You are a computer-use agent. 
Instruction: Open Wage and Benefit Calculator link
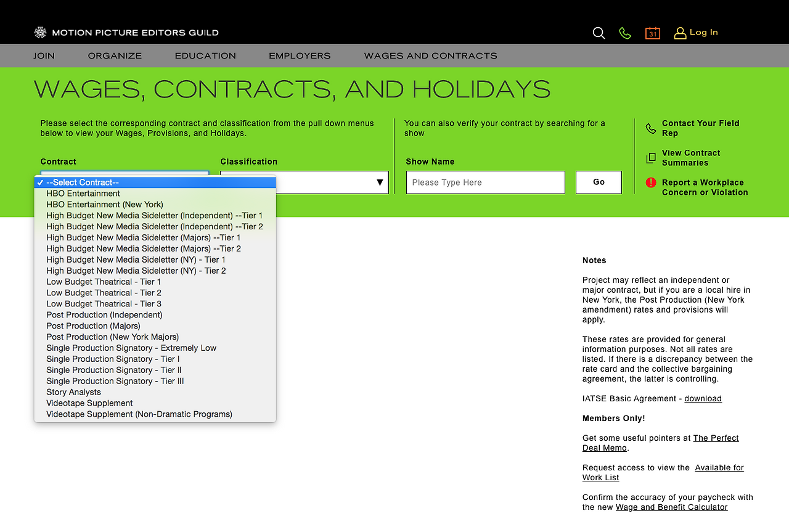pos(672,507)
